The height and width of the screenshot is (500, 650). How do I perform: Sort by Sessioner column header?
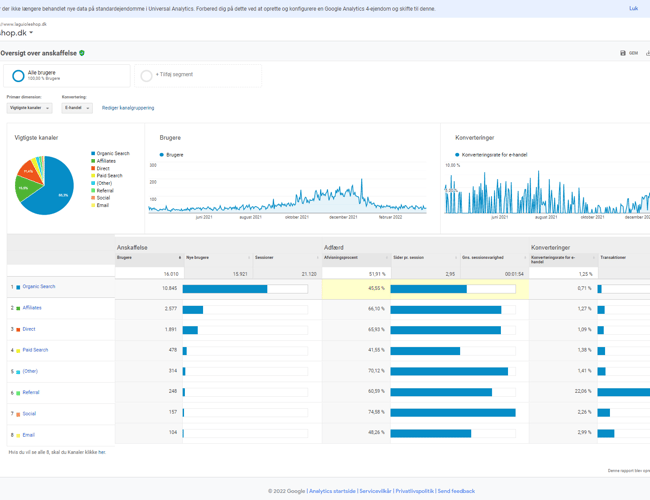click(x=265, y=258)
